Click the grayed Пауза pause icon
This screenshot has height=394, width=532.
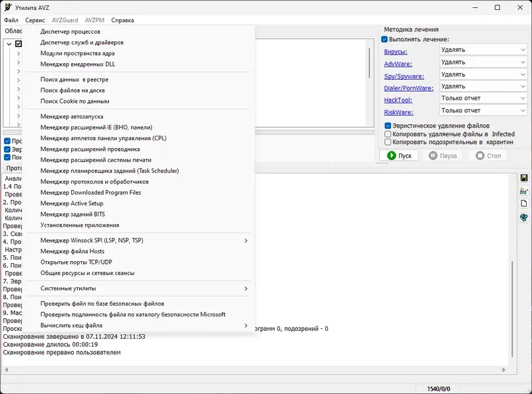coord(433,155)
